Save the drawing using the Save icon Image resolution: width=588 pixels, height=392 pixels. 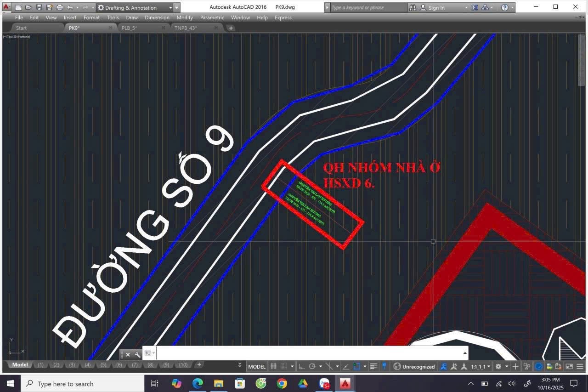(x=39, y=7)
